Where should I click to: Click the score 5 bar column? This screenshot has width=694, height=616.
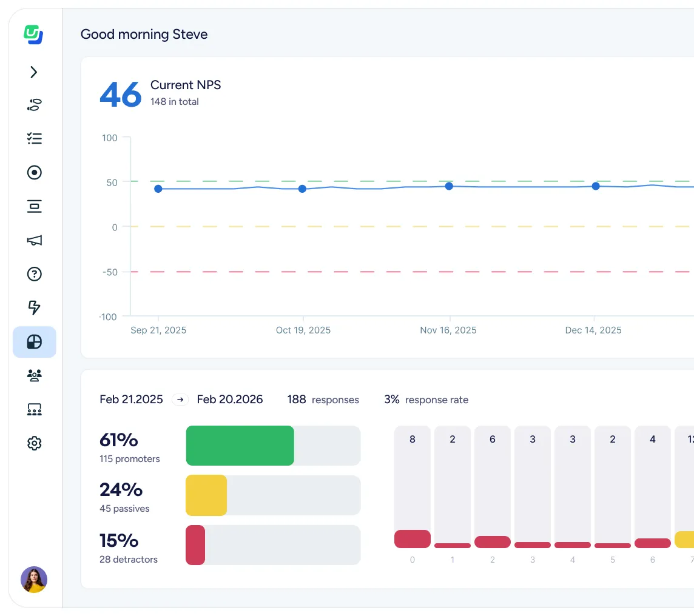point(613,487)
